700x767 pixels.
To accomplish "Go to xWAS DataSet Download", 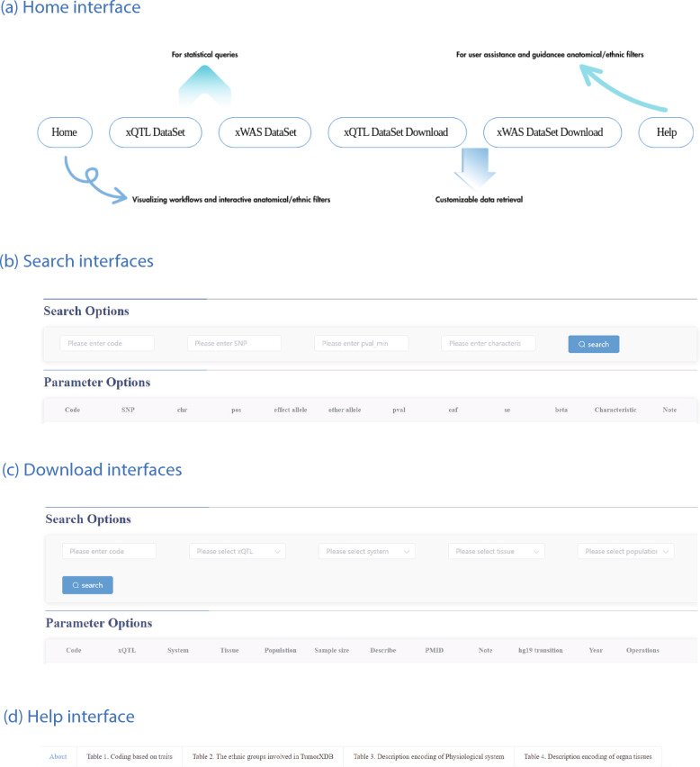I will [551, 133].
